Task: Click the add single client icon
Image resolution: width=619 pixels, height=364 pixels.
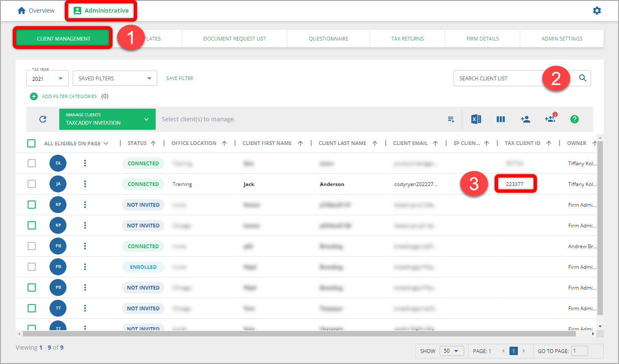Action: click(x=525, y=119)
